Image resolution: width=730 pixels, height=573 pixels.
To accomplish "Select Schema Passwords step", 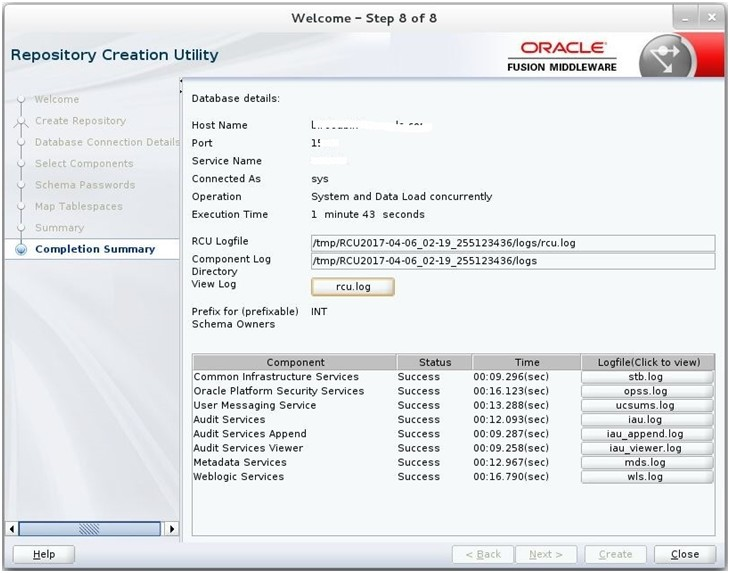I will coord(85,185).
